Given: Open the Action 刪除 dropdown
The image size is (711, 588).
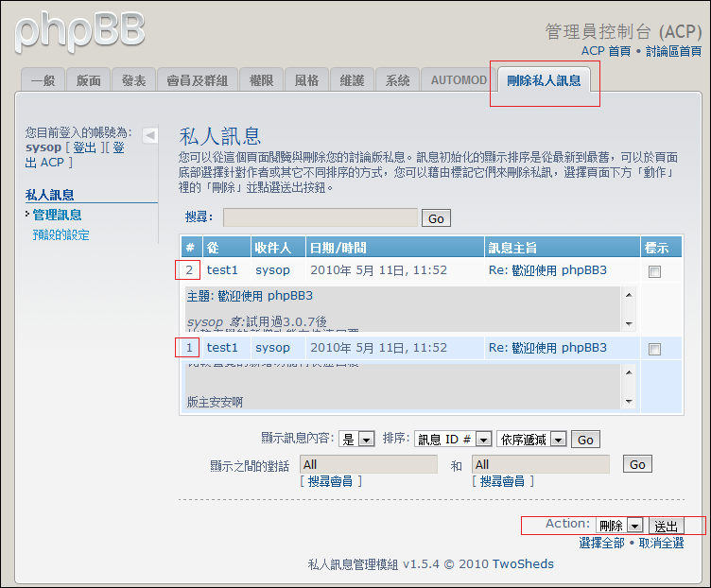Looking at the screenshot, I should [619, 526].
